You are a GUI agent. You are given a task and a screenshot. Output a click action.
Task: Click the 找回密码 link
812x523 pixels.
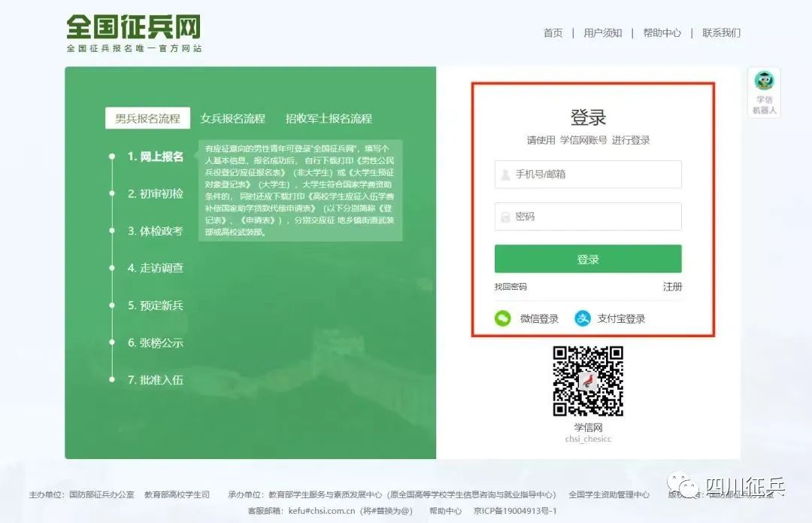pyautogui.click(x=511, y=287)
